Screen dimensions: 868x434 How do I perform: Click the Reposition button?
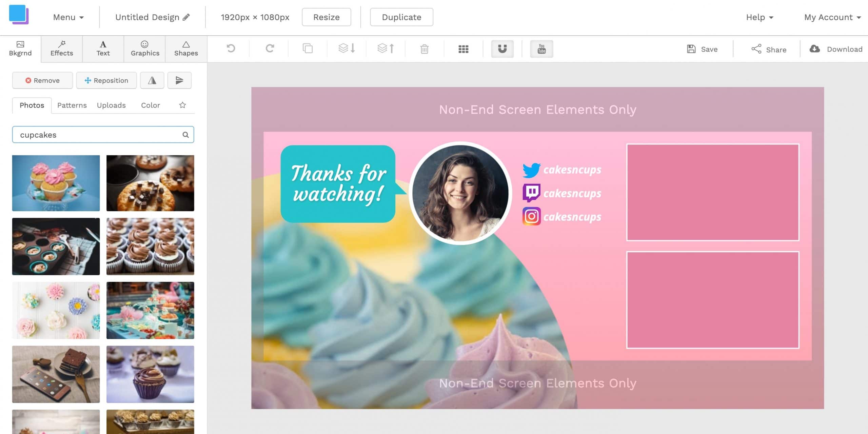(x=106, y=80)
